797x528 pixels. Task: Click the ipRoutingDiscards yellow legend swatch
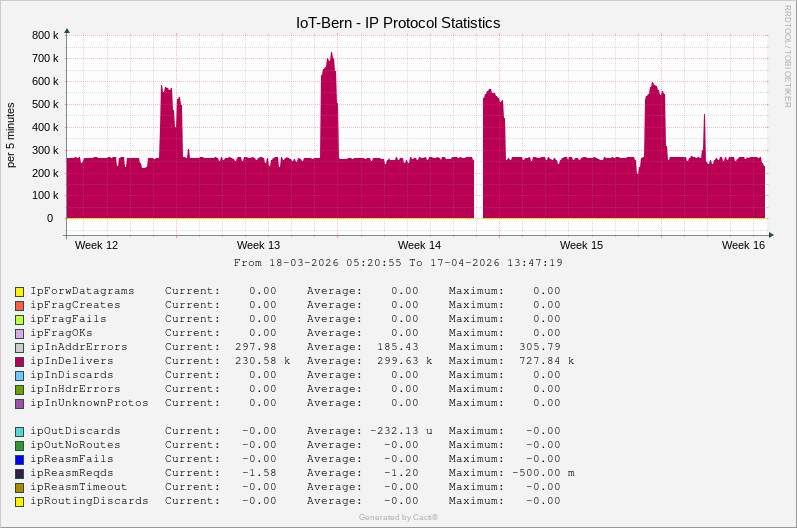coord(19,502)
